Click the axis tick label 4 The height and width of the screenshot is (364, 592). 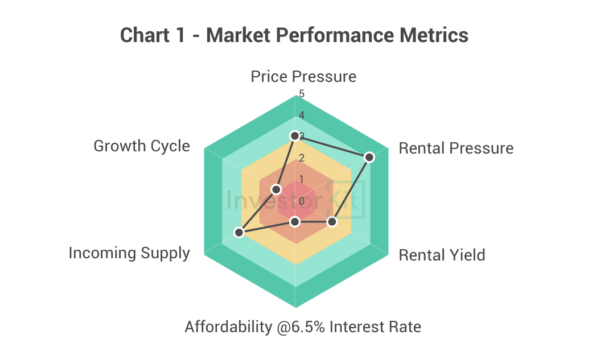click(x=302, y=115)
